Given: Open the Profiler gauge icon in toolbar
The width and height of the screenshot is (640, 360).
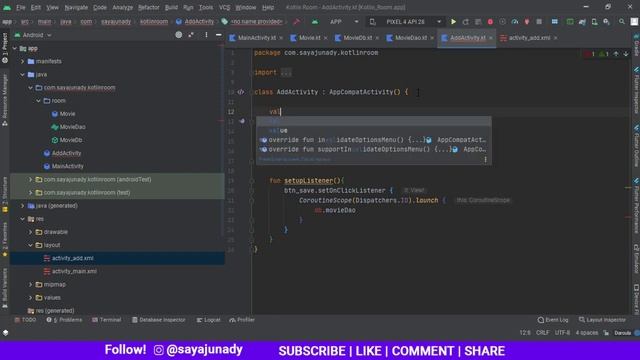Looking at the screenshot, I should 515,22.
